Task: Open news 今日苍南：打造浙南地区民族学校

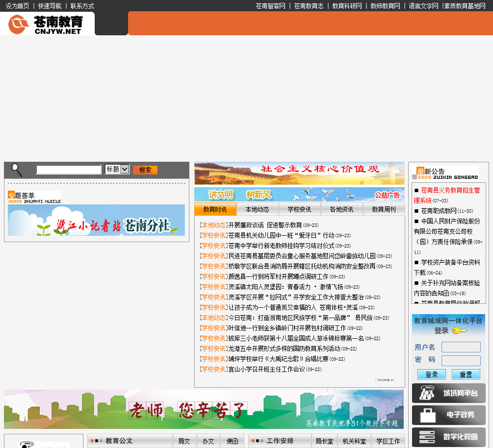Action: tap(300, 318)
